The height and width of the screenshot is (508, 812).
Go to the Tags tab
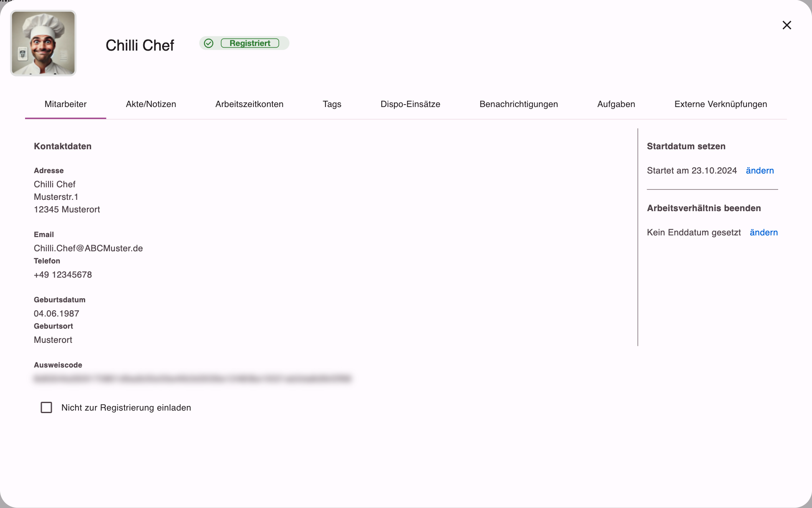332,104
